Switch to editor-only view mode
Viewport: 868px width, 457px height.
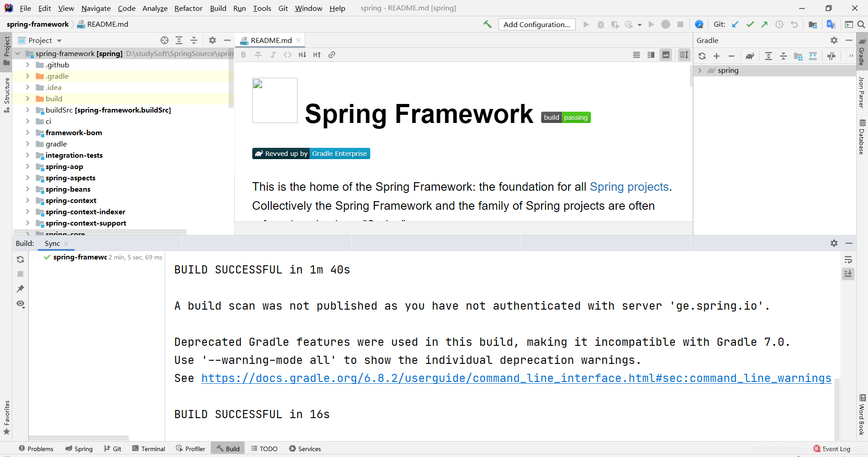pos(637,55)
